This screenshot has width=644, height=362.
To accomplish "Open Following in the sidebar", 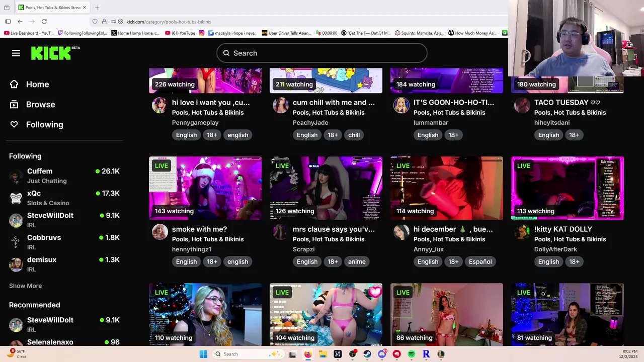I will (37, 124).
